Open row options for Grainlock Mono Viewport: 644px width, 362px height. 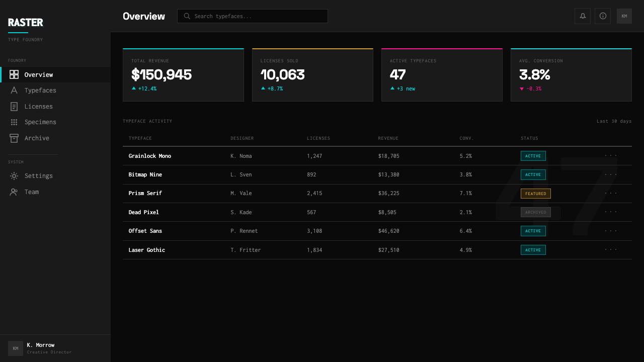[x=611, y=156]
